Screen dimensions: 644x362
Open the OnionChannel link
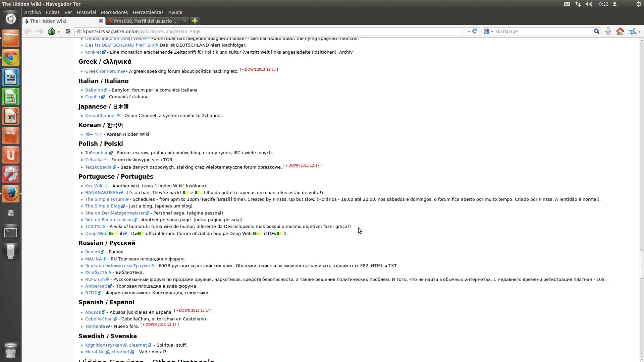click(x=100, y=116)
